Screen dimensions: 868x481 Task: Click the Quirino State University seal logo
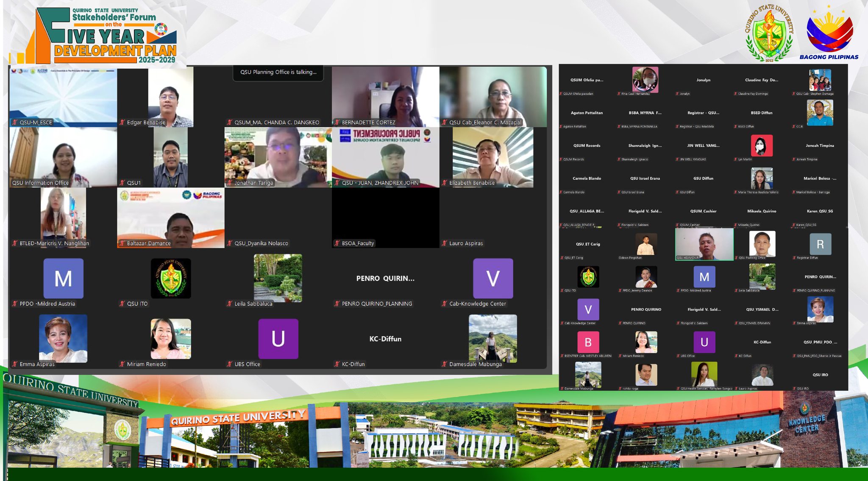769,35
